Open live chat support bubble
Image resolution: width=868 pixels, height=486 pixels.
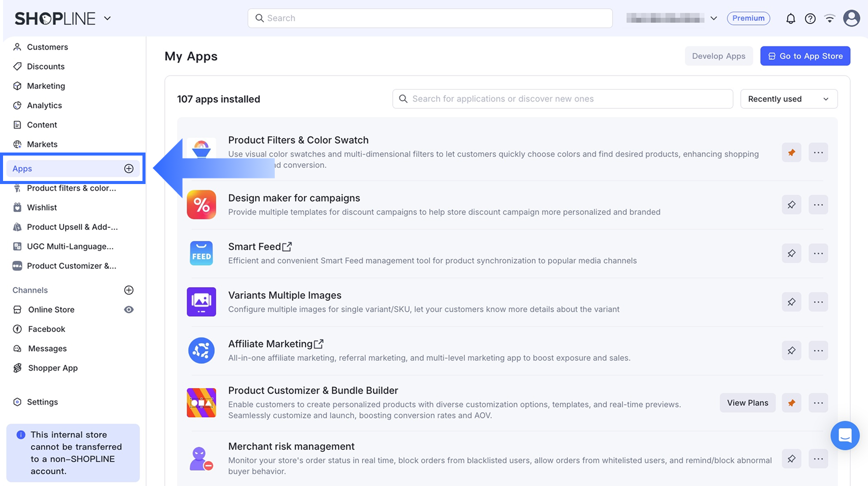pyautogui.click(x=845, y=436)
